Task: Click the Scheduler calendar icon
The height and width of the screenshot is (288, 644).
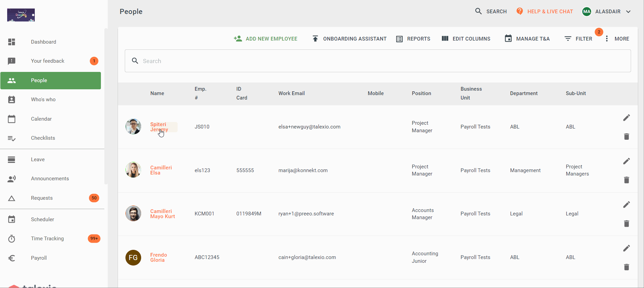Action: pos(12,219)
